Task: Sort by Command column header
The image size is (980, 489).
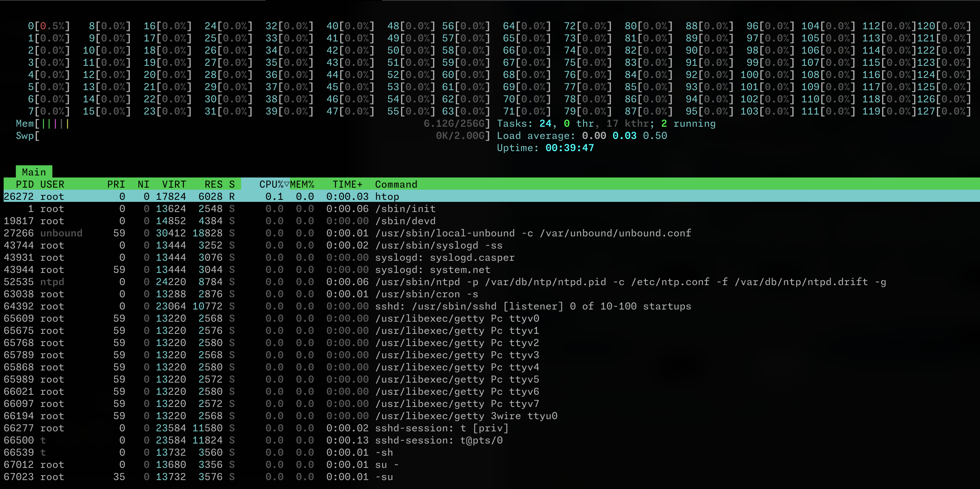Action: click(x=396, y=184)
